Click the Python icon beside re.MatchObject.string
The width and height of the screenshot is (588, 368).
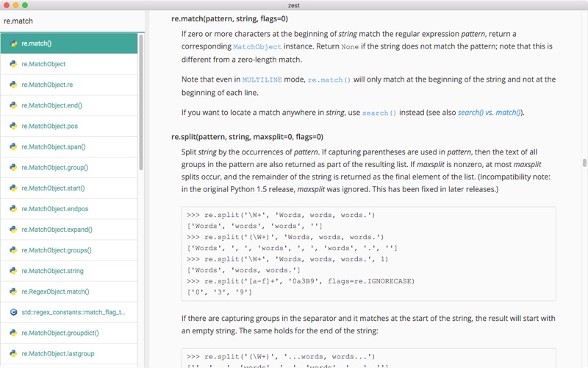tap(13, 271)
